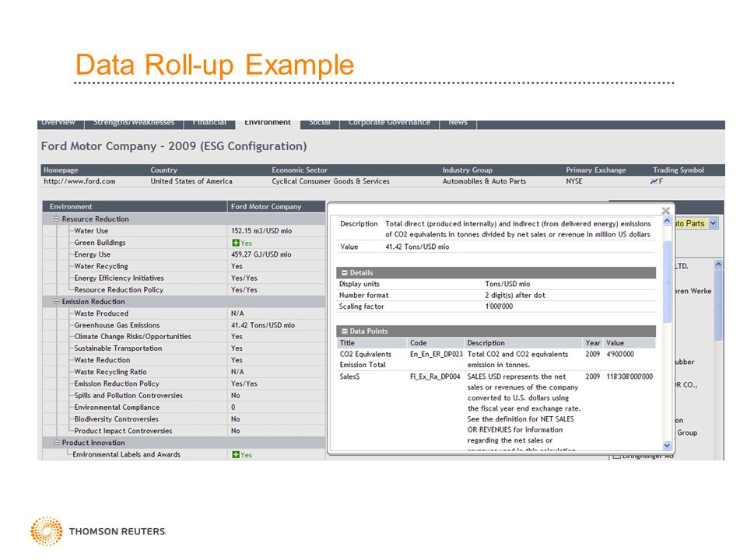Switch to the Social tab
This screenshot has width=747, height=560.
(320, 123)
